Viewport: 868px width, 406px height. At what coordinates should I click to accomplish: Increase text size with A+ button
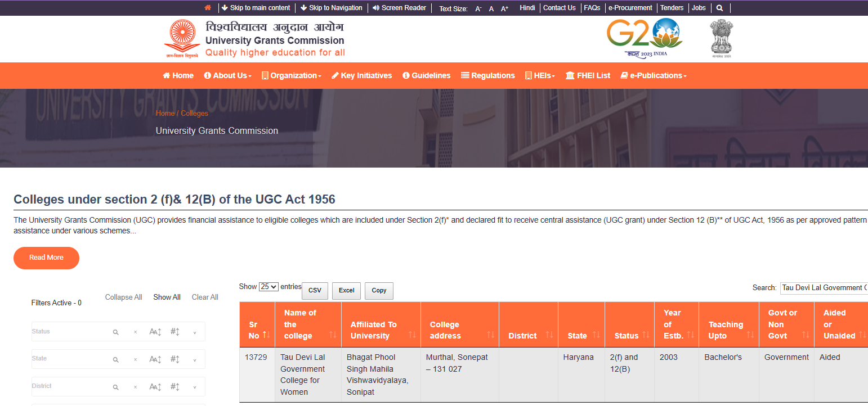(x=504, y=8)
